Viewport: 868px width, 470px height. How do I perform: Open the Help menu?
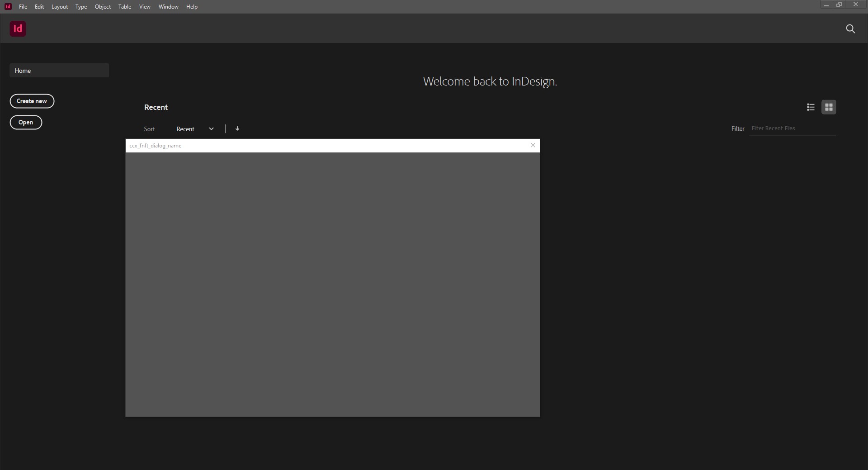coord(192,7)
